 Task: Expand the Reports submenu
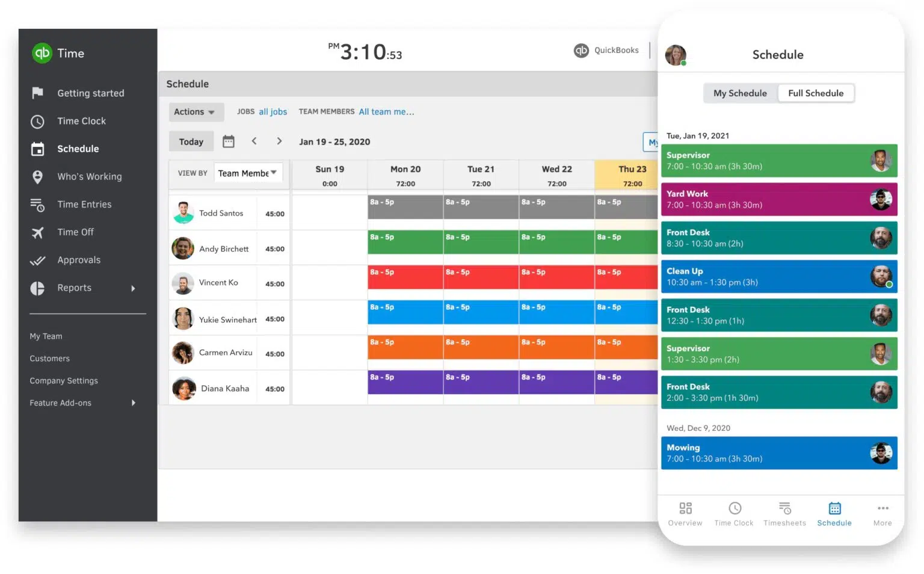click(x=74, y=288)
